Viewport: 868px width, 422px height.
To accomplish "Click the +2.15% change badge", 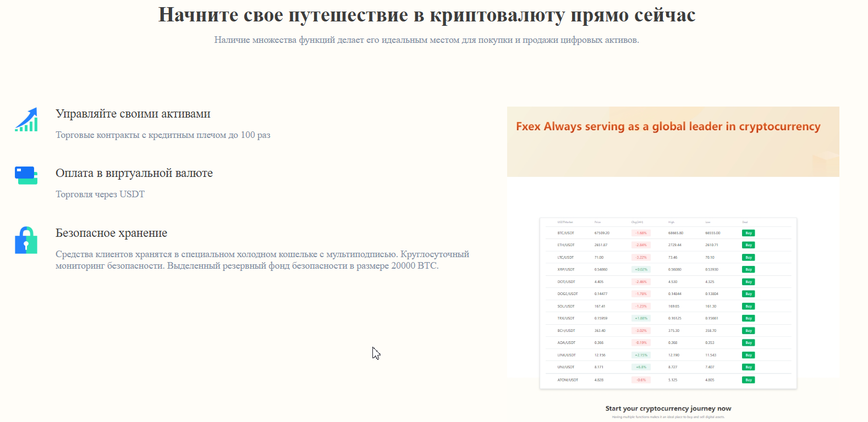I will 641,355.
